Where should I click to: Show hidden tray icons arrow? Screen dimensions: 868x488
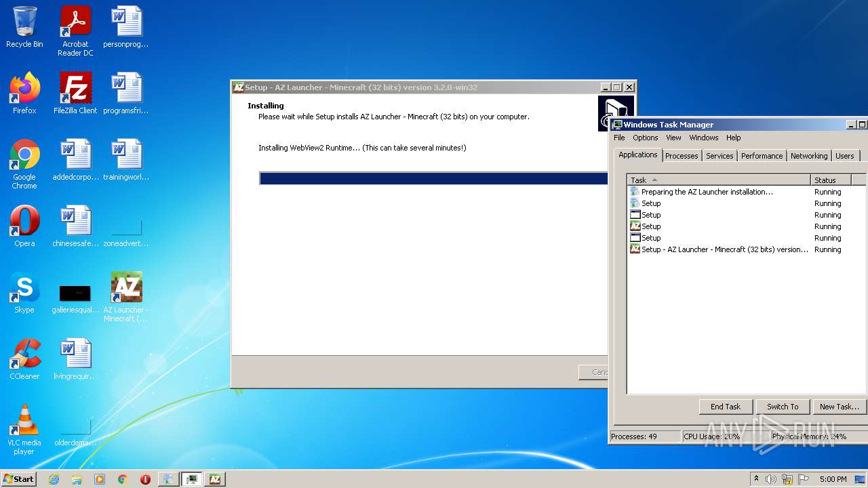(756, 479)
